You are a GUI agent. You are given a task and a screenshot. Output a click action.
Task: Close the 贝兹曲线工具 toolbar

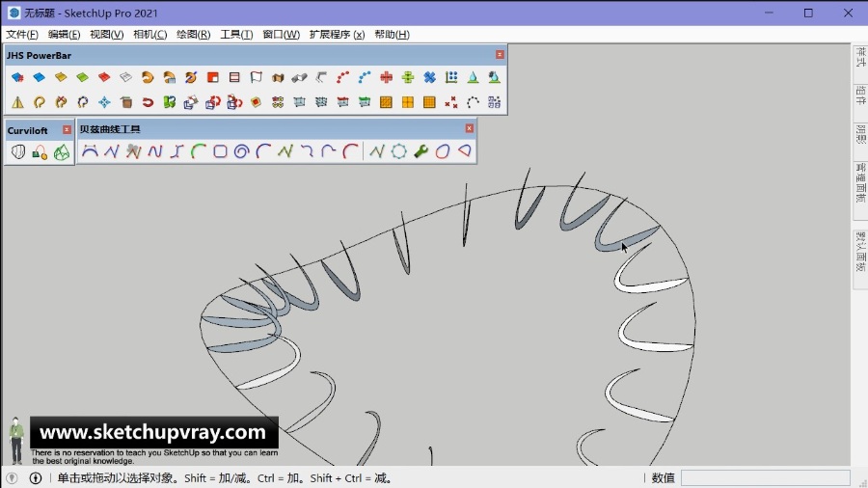click(x=470, y=128)
